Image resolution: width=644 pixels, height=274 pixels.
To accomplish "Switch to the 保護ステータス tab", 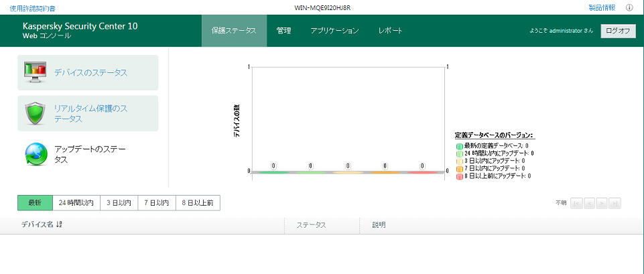I will (x=234, y=31).
